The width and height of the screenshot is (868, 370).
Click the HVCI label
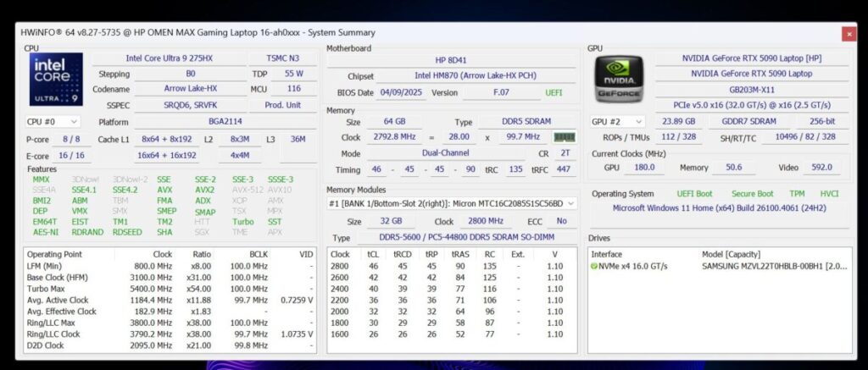(829, 194)
